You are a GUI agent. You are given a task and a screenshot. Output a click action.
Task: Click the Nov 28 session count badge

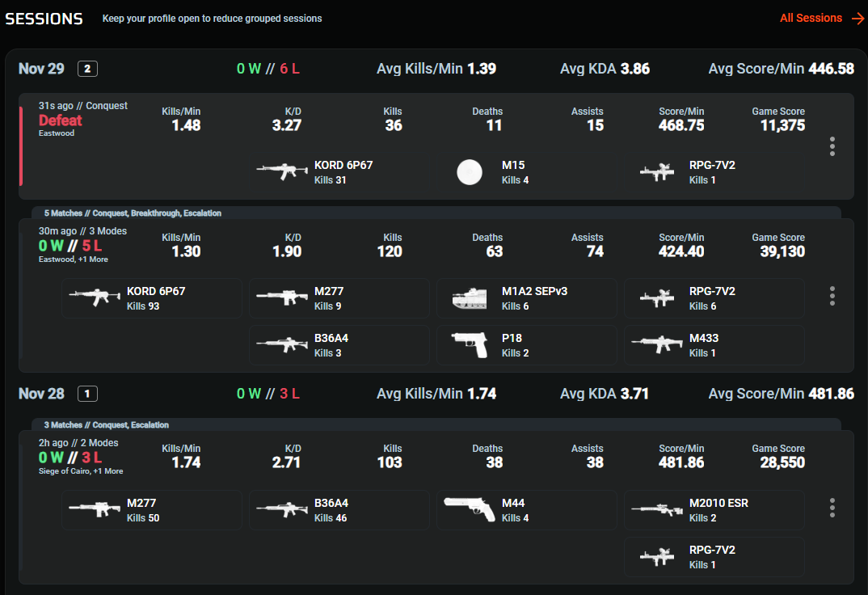point(87,394)
